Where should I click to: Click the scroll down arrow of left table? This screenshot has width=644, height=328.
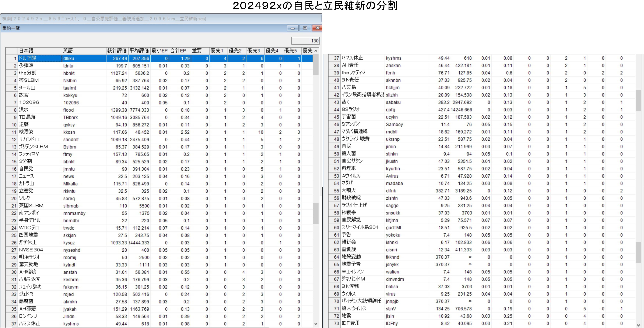[316, 324]
